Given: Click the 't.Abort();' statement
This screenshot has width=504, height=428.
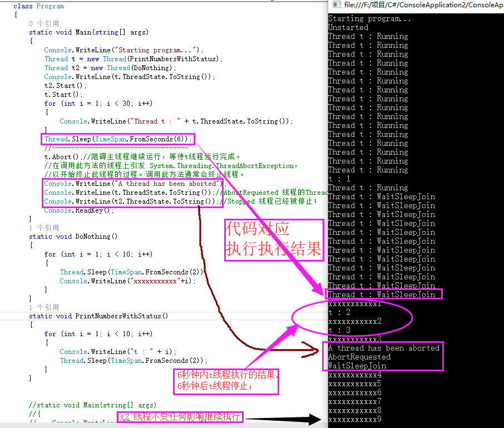Looking at the screenshot, I should click(63, 156).
